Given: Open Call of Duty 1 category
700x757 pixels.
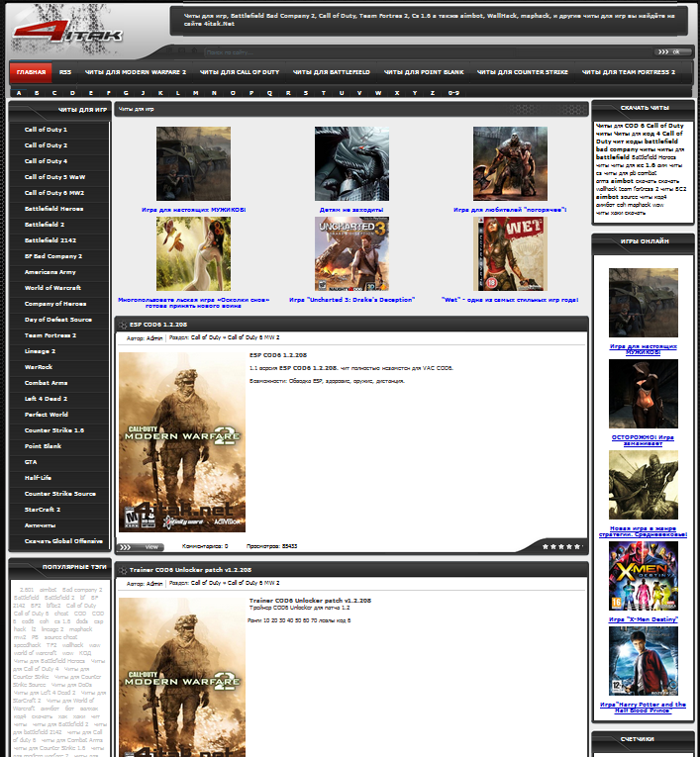Looking at the screenshot, I should pyautogui.click(x=58, y=130).
